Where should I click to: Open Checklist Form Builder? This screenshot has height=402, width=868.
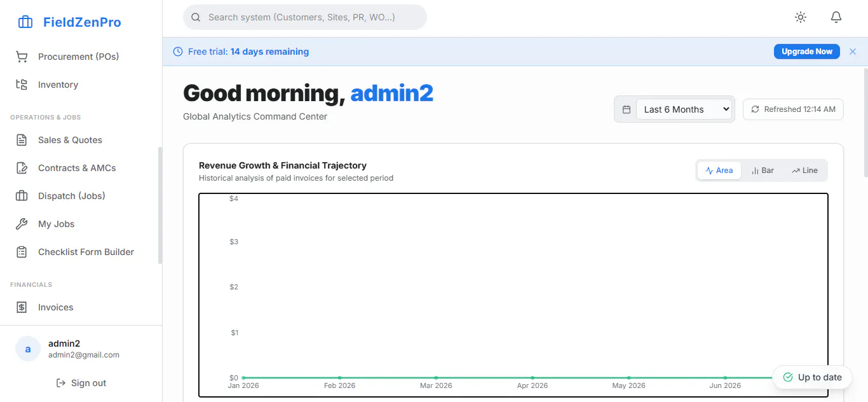tap(79, 252)
